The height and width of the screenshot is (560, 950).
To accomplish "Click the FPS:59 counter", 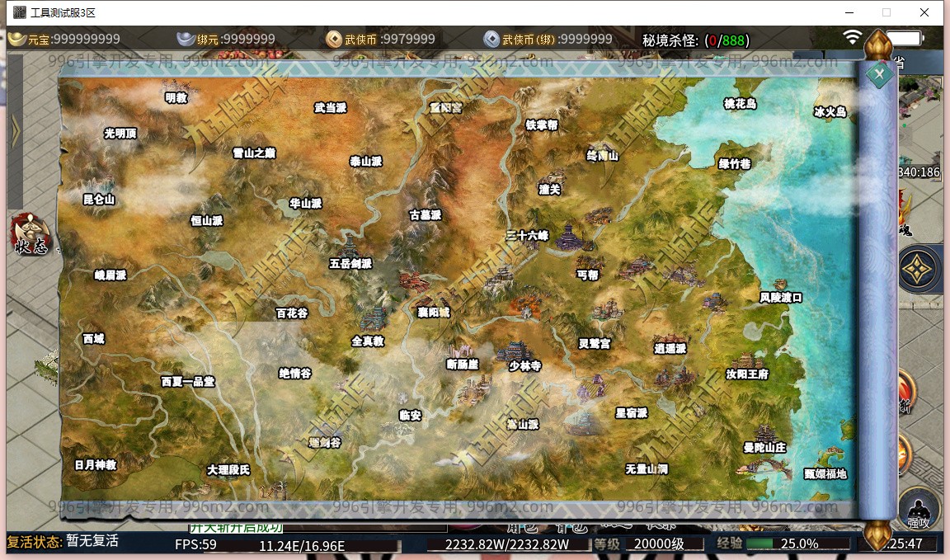I will (x=195, y=544).
